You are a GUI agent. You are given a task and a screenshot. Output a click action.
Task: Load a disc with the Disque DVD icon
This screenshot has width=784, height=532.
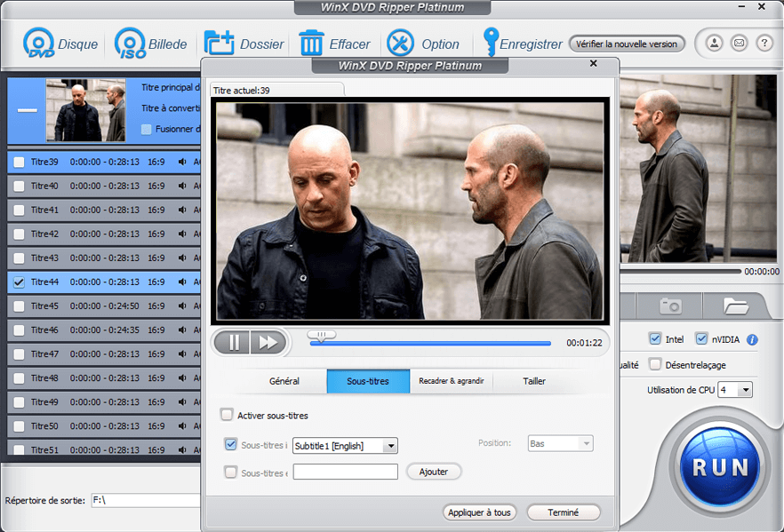click(38, 44)
